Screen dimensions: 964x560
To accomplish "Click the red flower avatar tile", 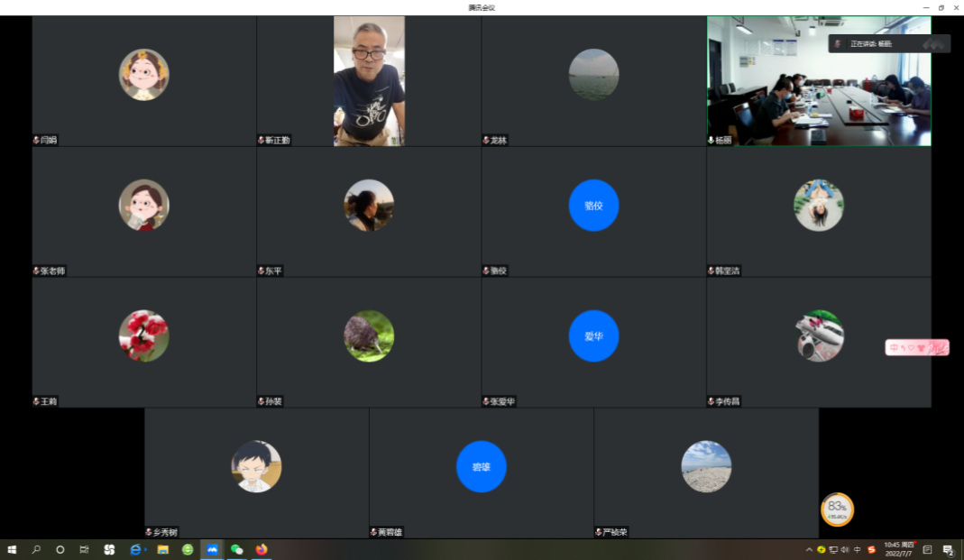I will 143,336.
